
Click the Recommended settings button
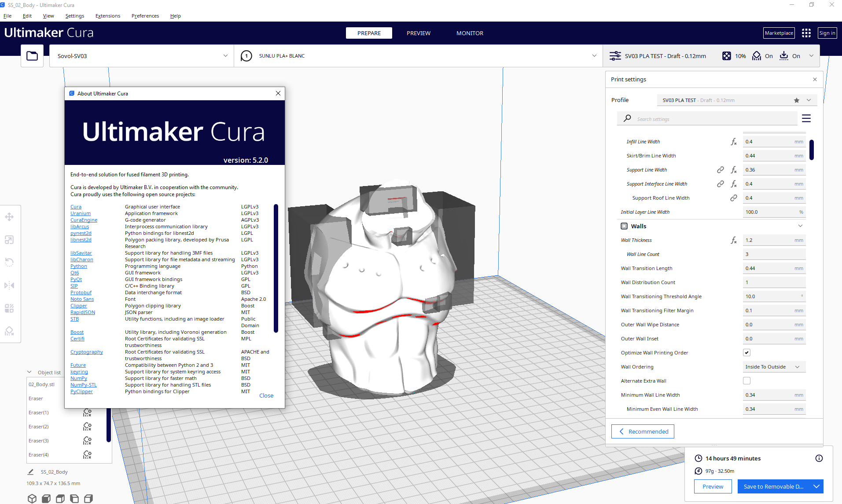point(643,431)
